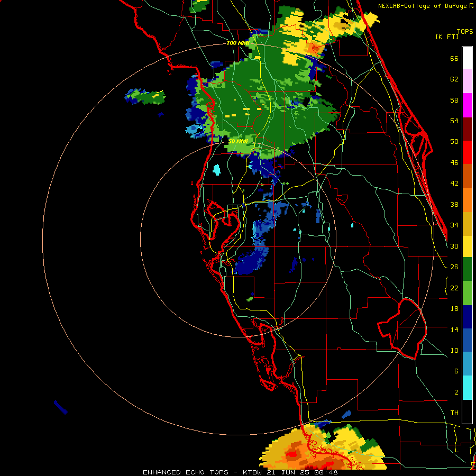Select the bright yellow legend color block

[x=467, y=246]
